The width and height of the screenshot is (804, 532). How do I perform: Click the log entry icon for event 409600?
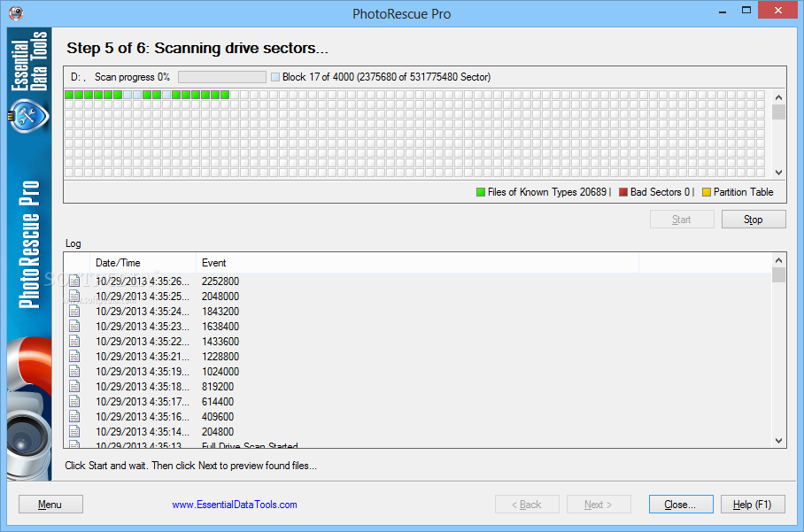(x=74, y=416)
